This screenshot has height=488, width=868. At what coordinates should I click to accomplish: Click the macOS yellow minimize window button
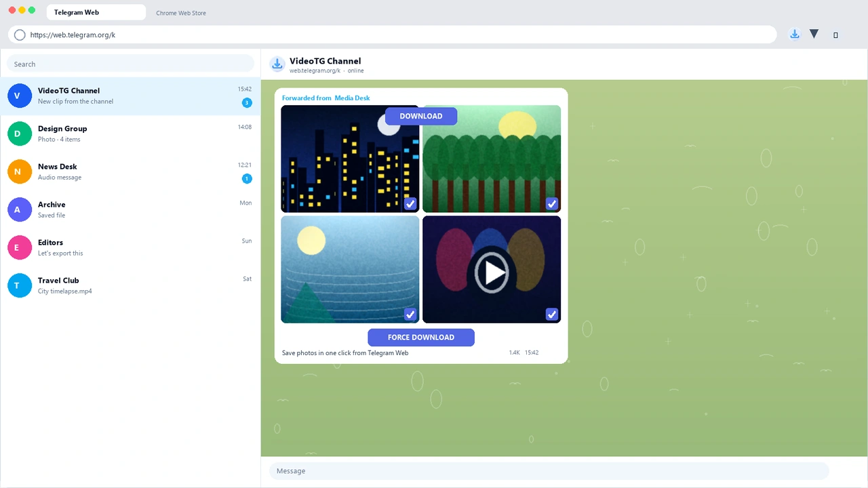pyautogui.click(x=22, y=10)
